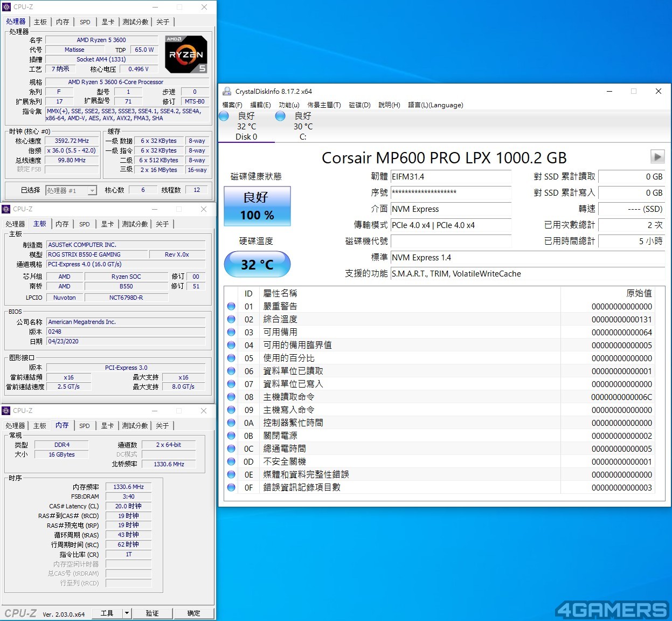Click the 工具 button in CPU-Z
Viewport: 672px width, 621px height.
[107, 613]
